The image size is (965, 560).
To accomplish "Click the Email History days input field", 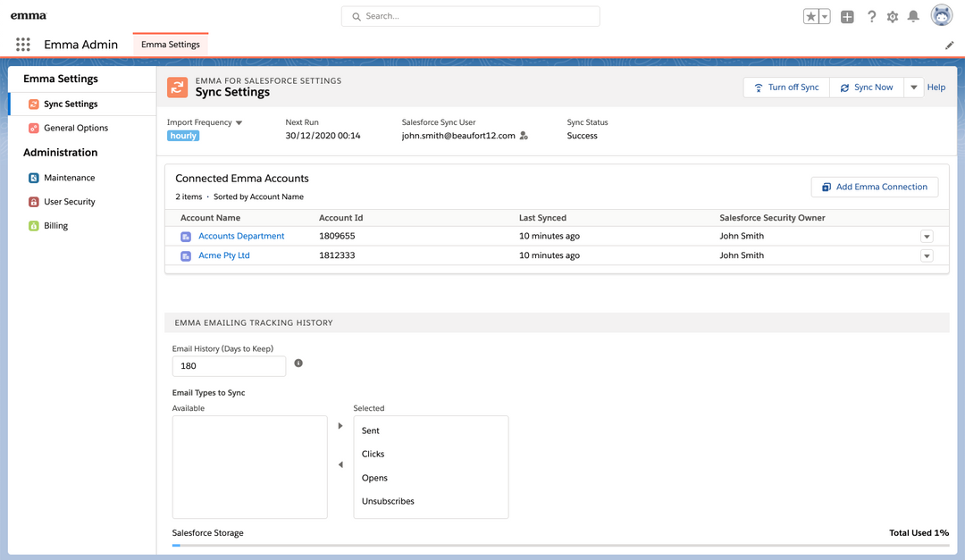I will 229,366.
